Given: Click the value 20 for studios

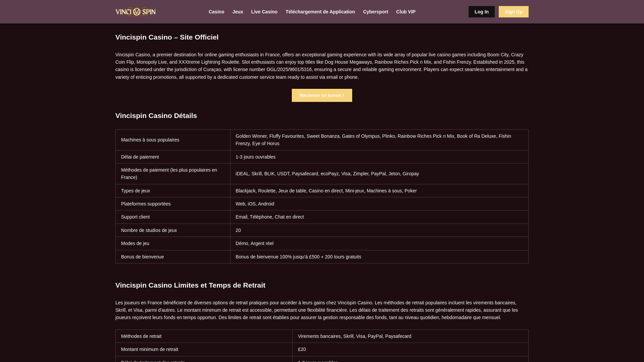Looking at the screenshot, I should point(379,230).
